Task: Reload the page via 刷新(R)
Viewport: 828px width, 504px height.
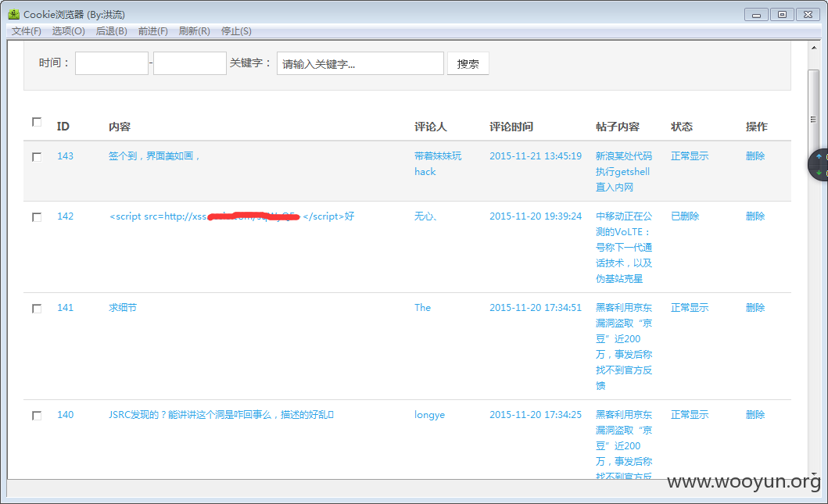Action: pos(195,31)
